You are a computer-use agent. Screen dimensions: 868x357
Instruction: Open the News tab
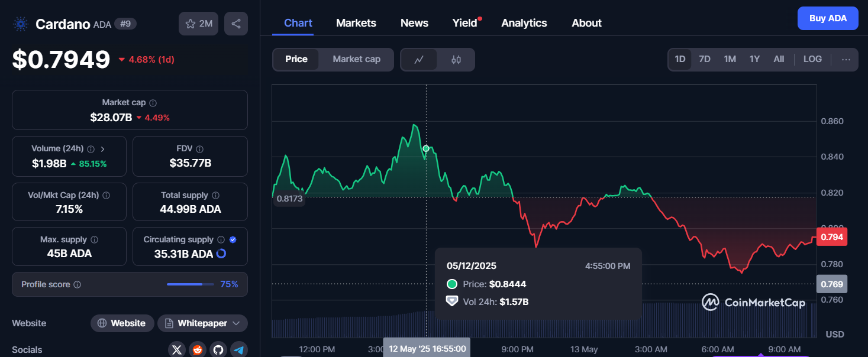[414, 23]
